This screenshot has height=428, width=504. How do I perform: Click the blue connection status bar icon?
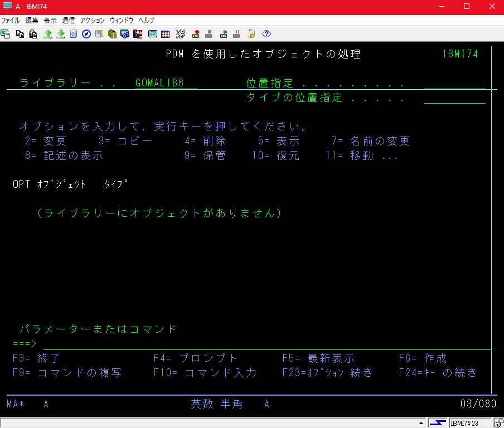pos(438,423)
